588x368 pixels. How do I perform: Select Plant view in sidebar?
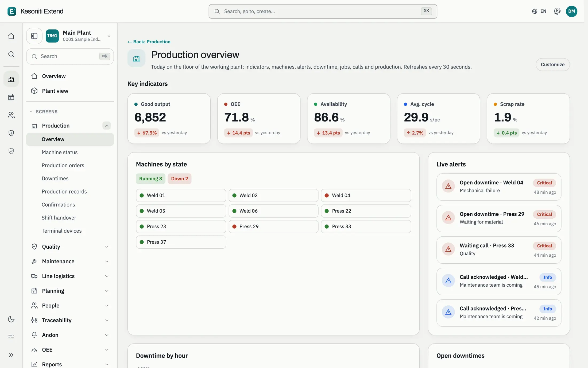70,91
